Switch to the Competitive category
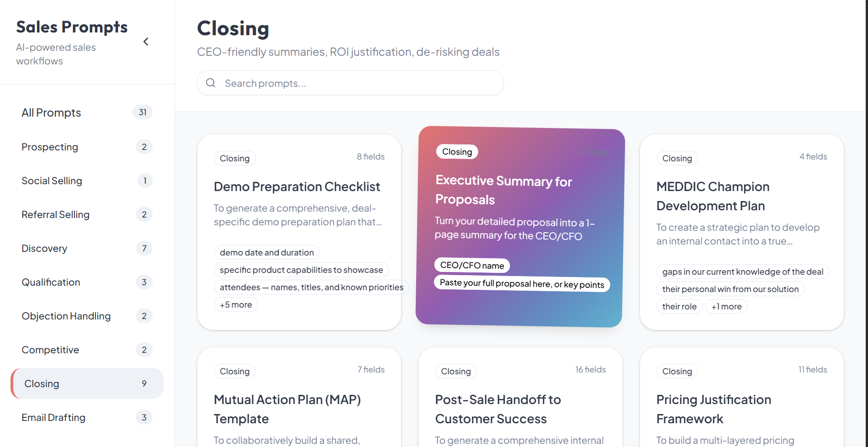The image size is (868, 447). 50,349
